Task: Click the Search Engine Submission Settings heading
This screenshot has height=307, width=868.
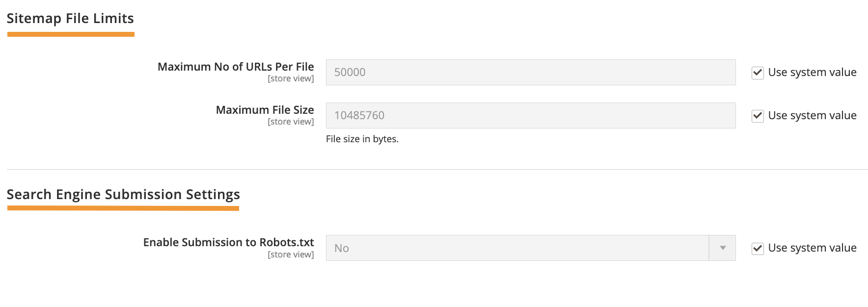Action: pos(123,194)
